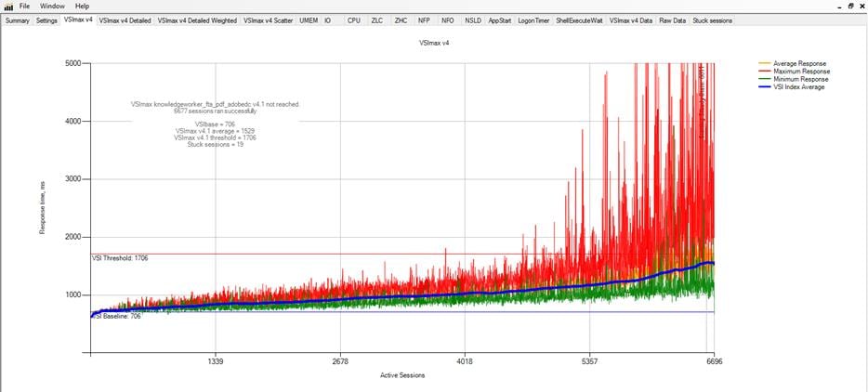The width and height of the screenshot is (868, 392).
Task: Open the VSImax v4 Scatter tab
Action: (x=268, y=20)
